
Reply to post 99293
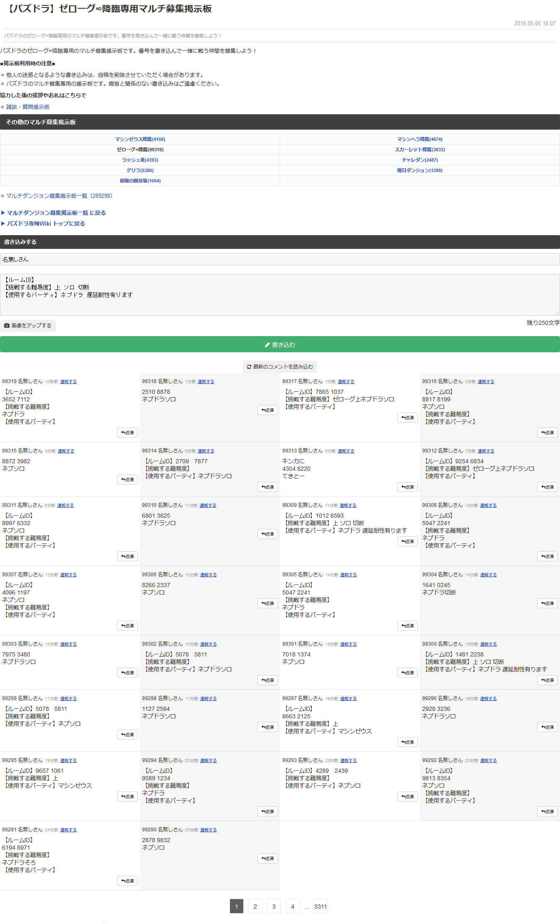point(408,796)
